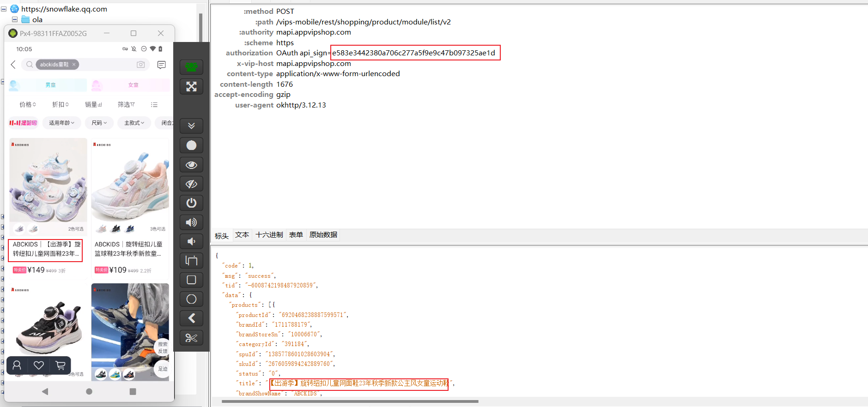
Task: Select the blue color swatch under the ¥109 product
Action: 130,228
